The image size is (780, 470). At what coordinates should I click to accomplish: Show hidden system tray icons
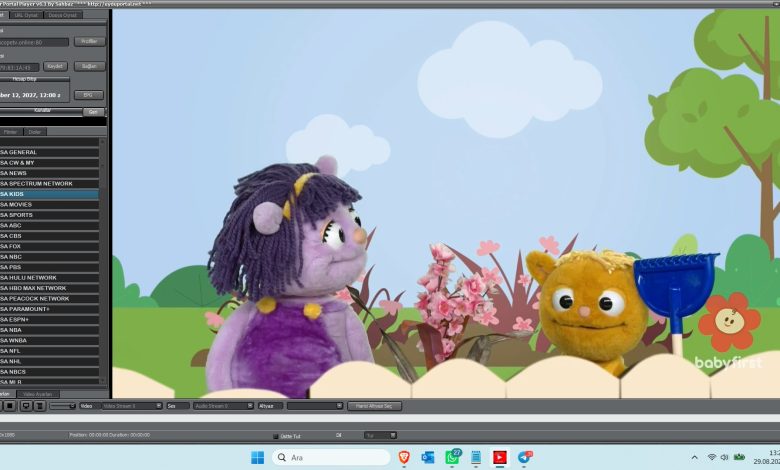click(694, 457)
